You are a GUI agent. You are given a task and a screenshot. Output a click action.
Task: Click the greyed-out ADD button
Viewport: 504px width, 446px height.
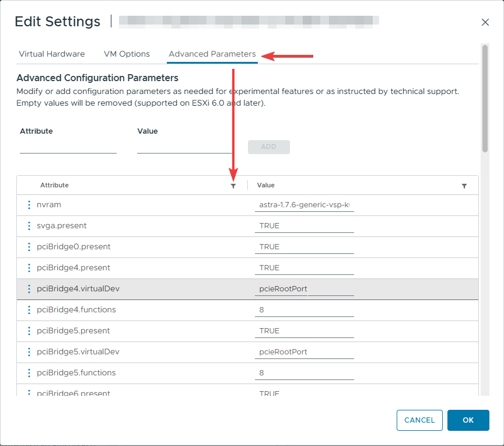click(x=268, y=147)
